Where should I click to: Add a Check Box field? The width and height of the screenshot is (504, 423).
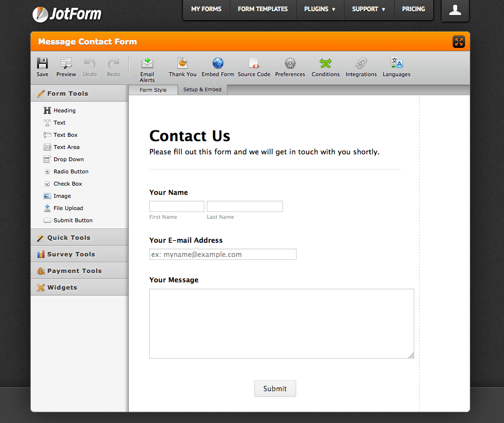point(67,184)
